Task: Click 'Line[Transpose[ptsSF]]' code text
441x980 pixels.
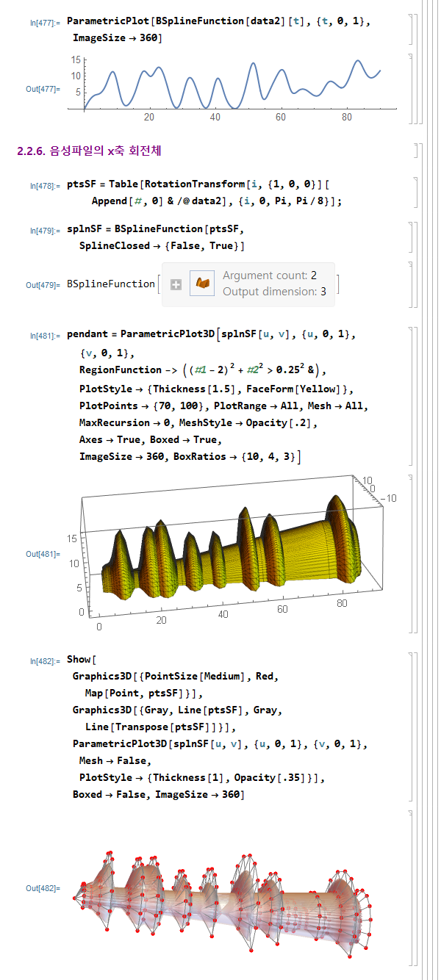Action: pyautogui.click(x=152, y=727)
